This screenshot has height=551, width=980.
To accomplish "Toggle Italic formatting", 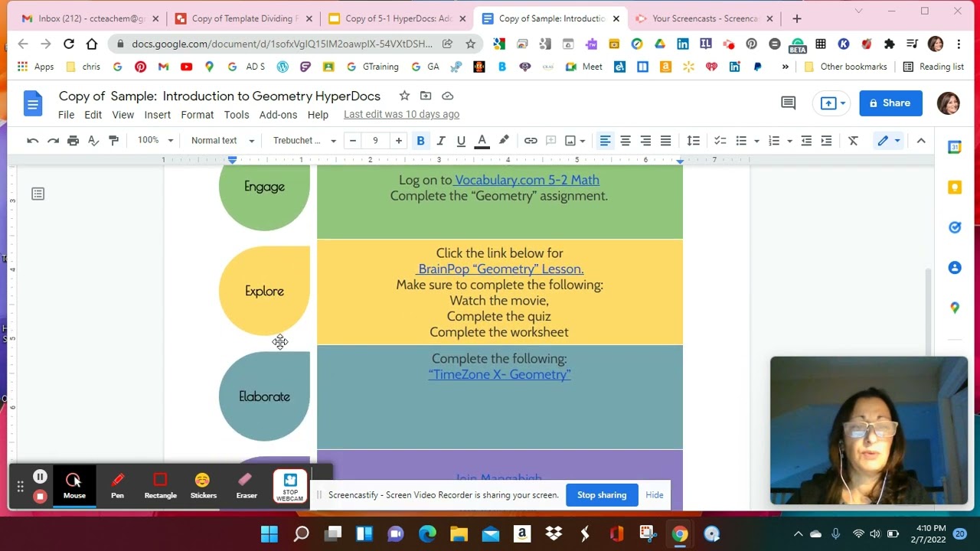I will pos(441,141).
